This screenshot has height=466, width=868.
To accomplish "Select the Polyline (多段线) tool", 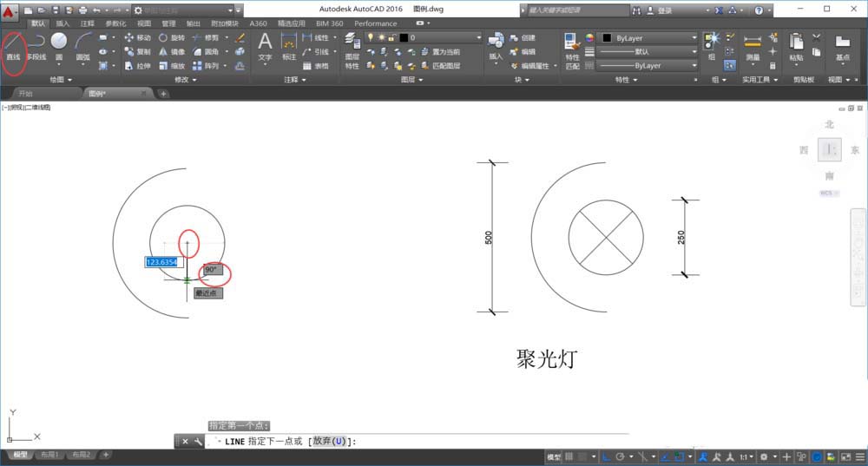I will (x=36, y=45).
